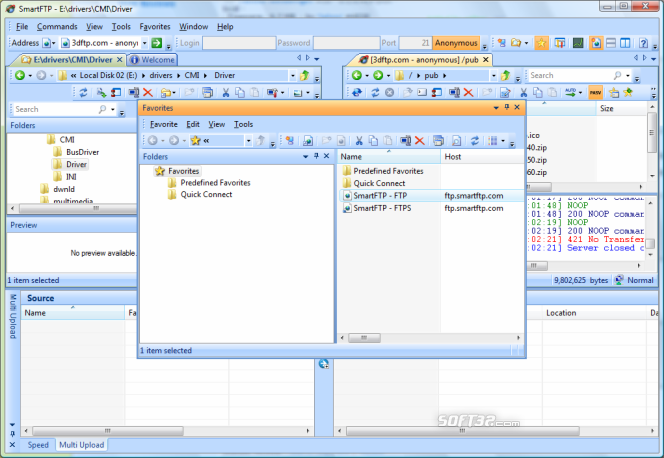
Task: Pin the Folders pane in Favorites window
Action: point(316,156)
